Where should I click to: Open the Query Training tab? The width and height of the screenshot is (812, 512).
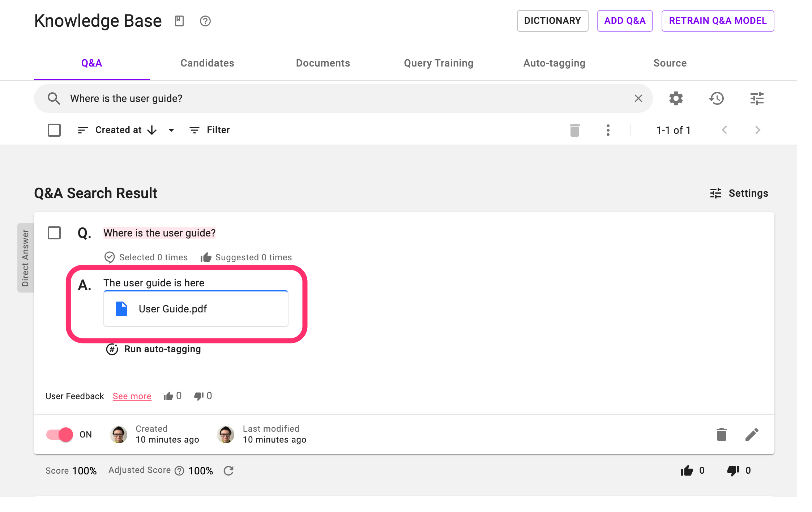click(439, 63)
